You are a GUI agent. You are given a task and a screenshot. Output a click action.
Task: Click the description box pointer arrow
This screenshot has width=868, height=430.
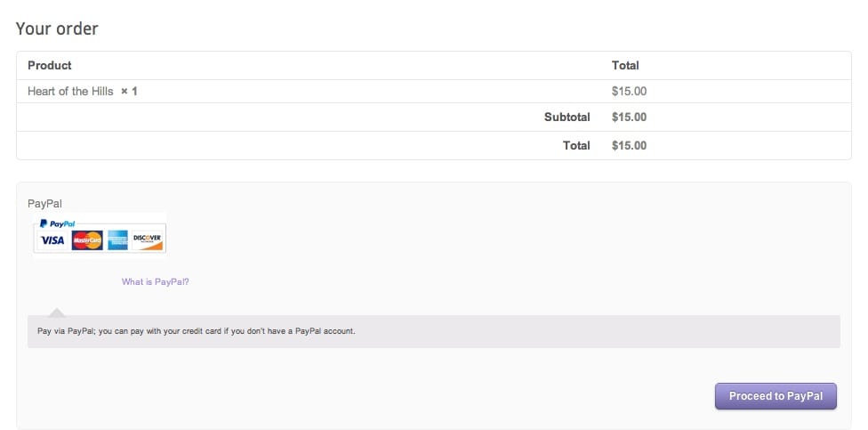coord(56,312)
